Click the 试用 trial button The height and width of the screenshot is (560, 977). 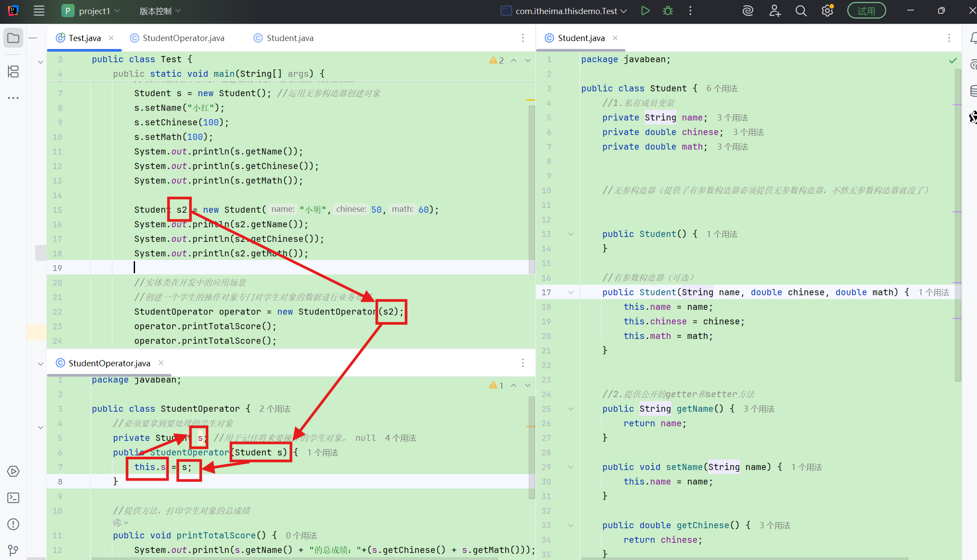point(866,11)
